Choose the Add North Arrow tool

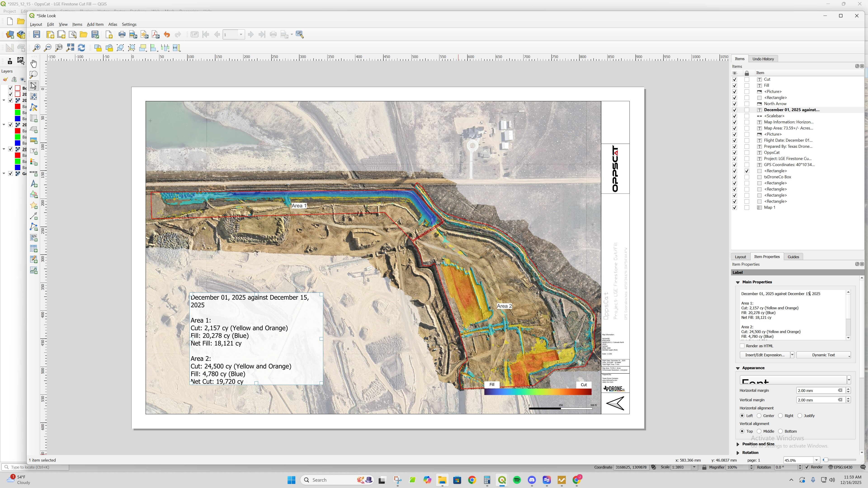coord(34,184)
